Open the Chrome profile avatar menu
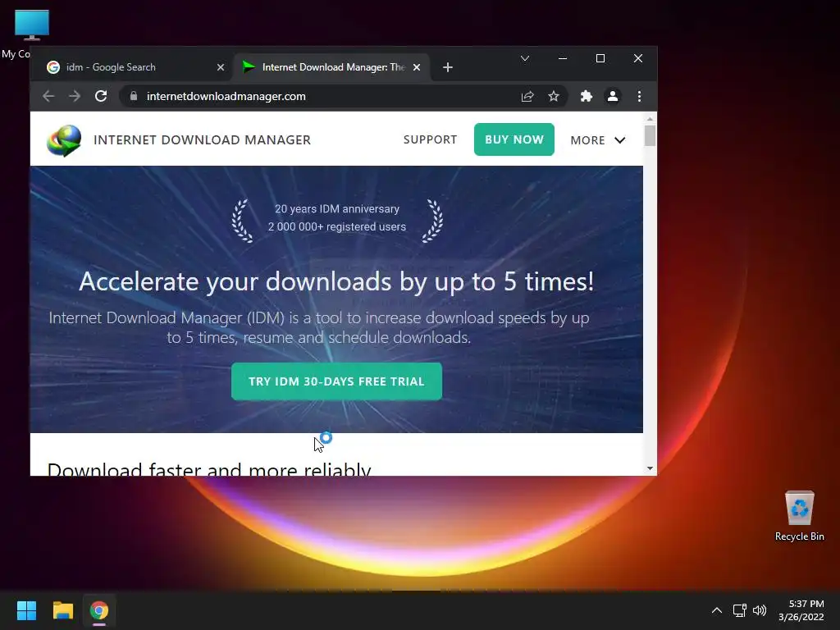 click(612, 97)
